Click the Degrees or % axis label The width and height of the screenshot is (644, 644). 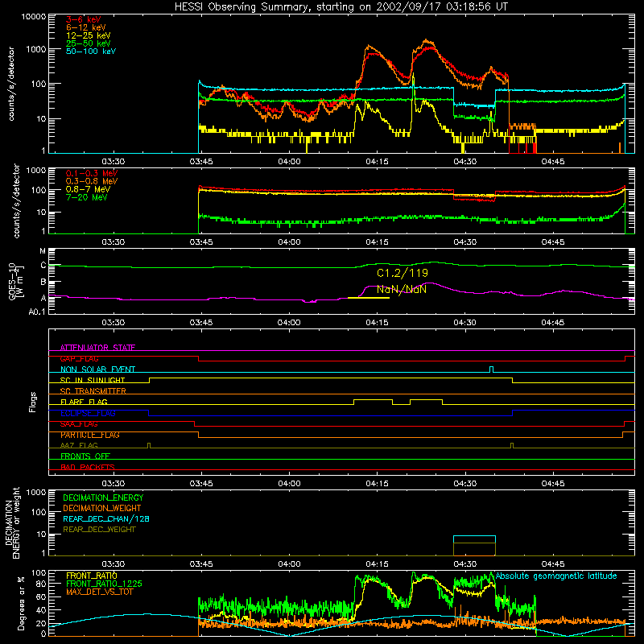[x=20, y=603]
